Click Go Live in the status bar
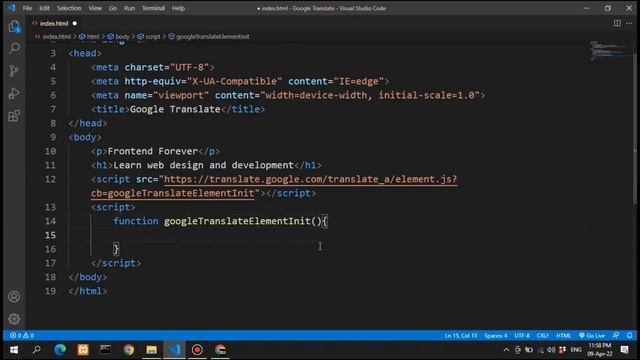The image size is (640, 360). pyautogui.click(x=592, y=336)
